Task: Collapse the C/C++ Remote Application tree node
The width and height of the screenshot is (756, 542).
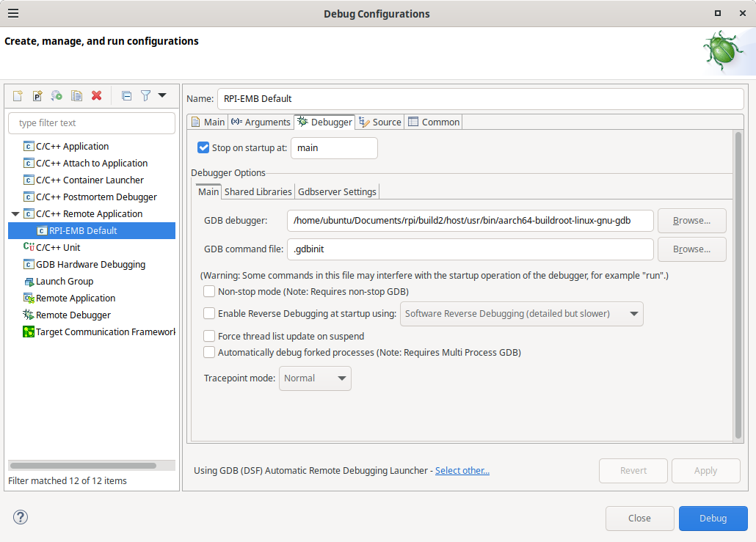Action: (15, 214)
